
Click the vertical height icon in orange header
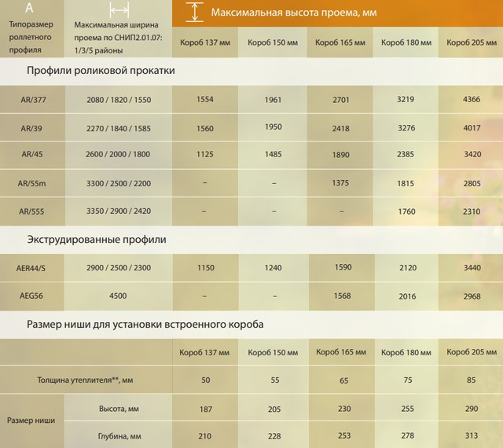tap(193, 12)
